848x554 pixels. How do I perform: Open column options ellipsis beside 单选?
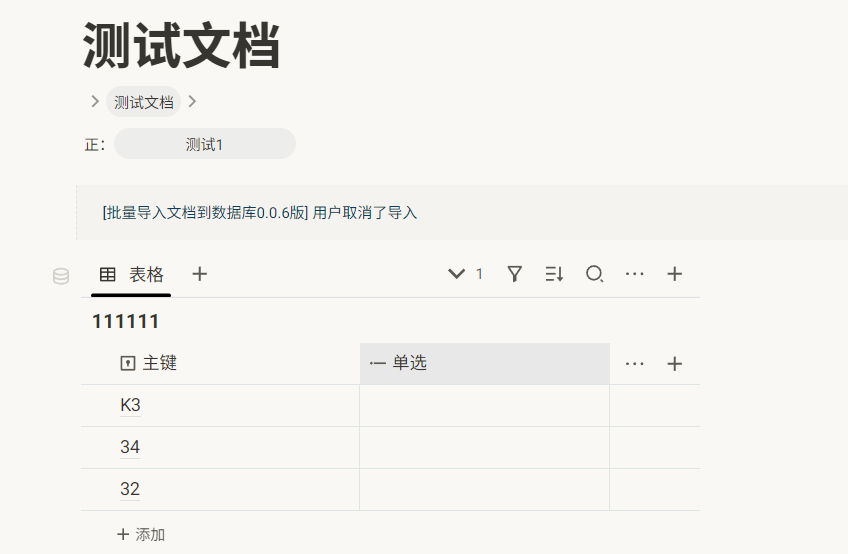point(634,364)
